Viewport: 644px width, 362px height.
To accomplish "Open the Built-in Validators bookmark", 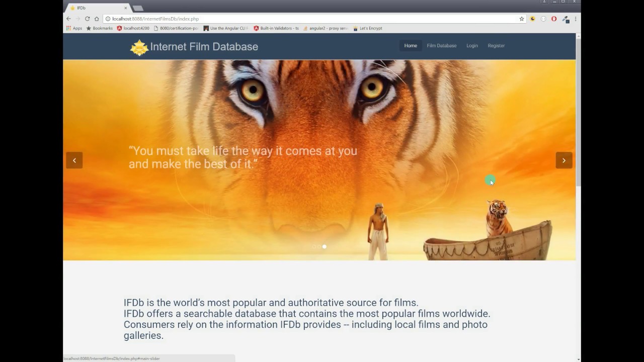I will click(276, 28).
